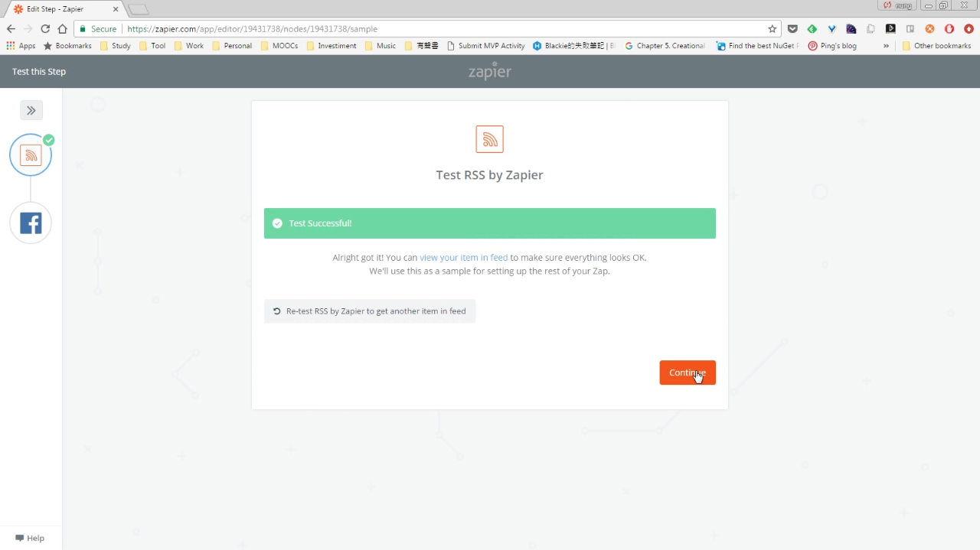Close the Edit Step - Zapier tab
The width and height of the screenshot is (980, 550).
(x=115, y=9)
